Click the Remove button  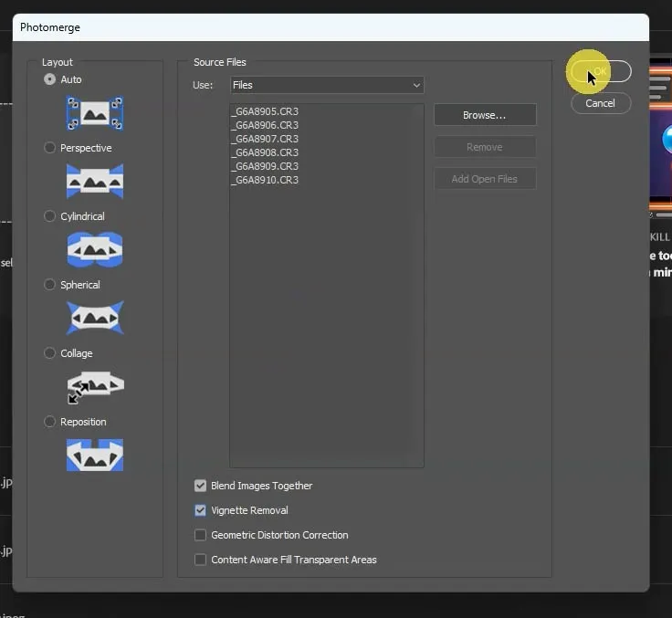(485, 147)
